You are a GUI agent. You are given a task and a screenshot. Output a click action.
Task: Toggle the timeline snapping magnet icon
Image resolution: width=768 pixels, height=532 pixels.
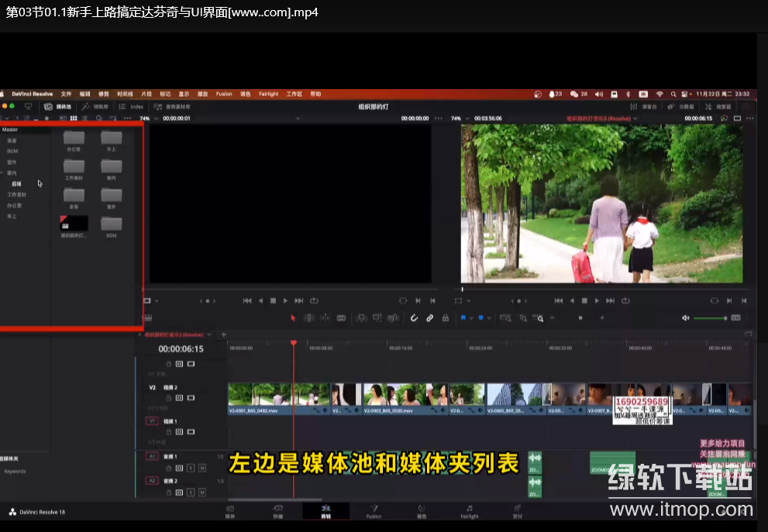414,317
